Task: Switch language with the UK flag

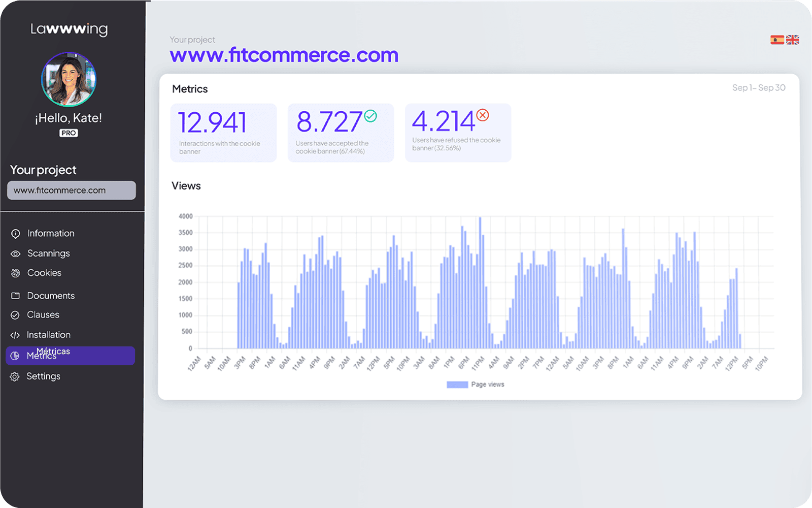Action: pyautogui.click(x=793, y=40)
